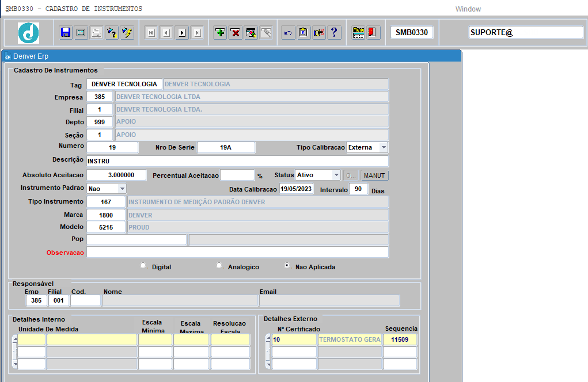The width and height of the screenshot is (588, 382).
Task: Open help with the question mark icon
Action: (x=334, y=33)
